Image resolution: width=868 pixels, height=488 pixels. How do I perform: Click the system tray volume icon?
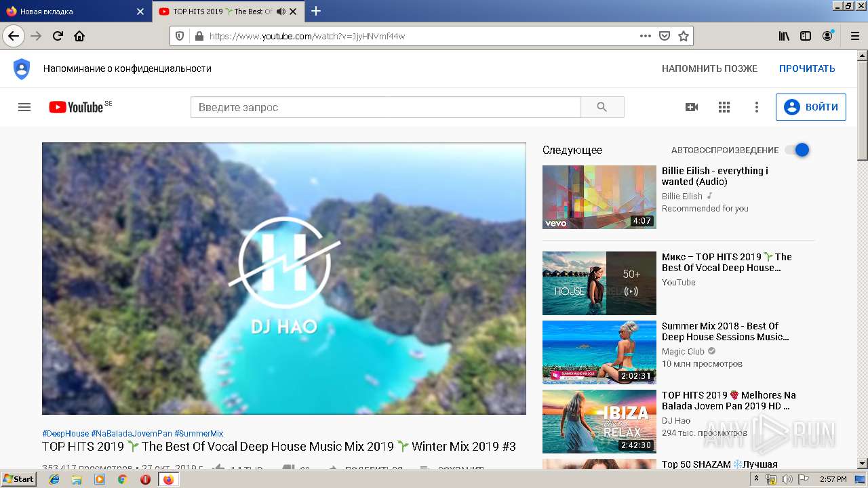coord(787,479)
